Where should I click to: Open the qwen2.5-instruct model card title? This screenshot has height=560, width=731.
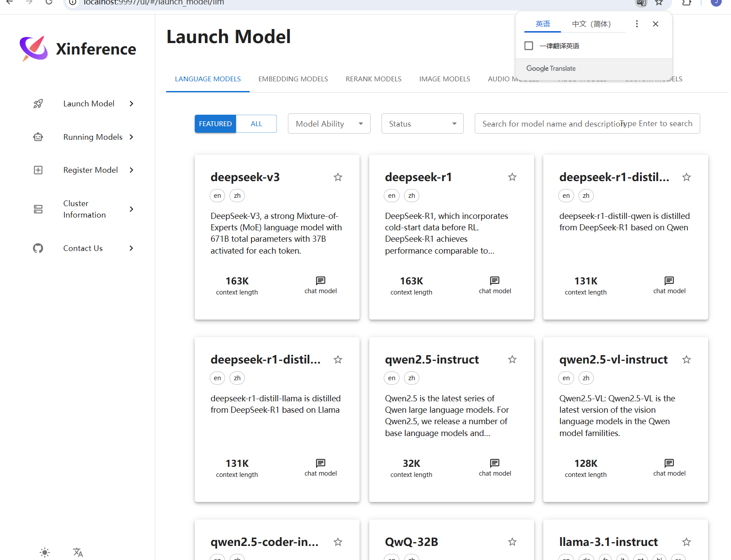[x=432, y=360]
